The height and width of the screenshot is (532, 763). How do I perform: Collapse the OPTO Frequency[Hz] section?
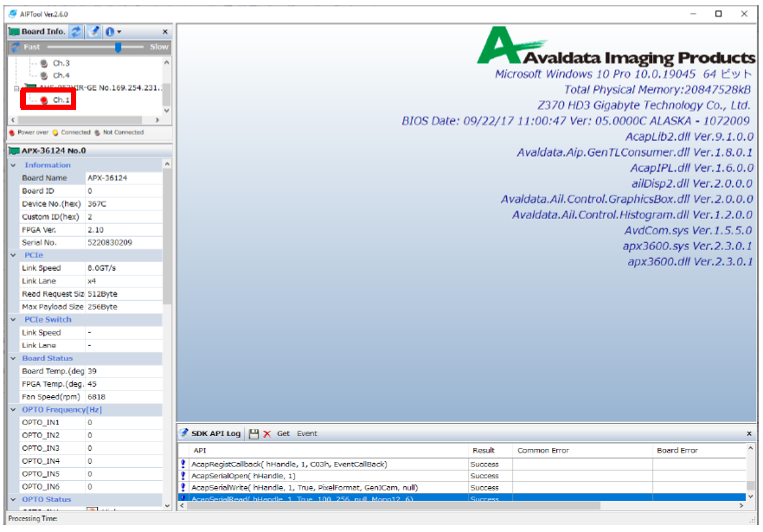point(13,409)
